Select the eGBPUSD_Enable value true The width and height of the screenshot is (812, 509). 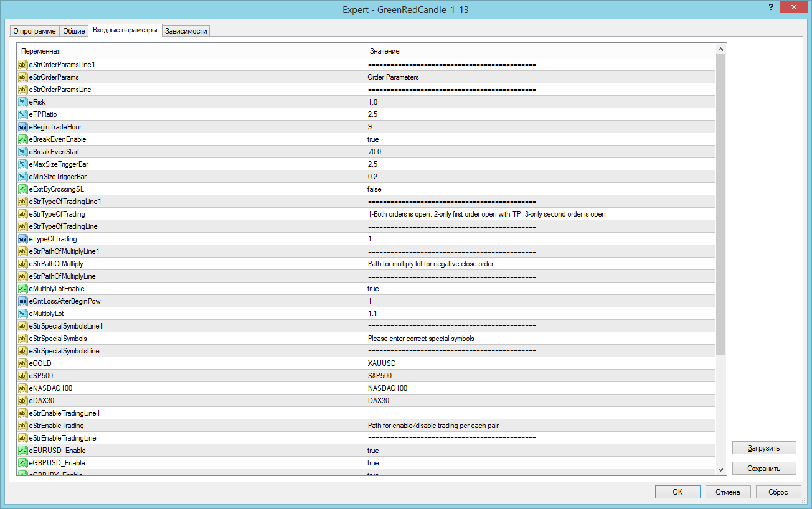click(373, 463)
